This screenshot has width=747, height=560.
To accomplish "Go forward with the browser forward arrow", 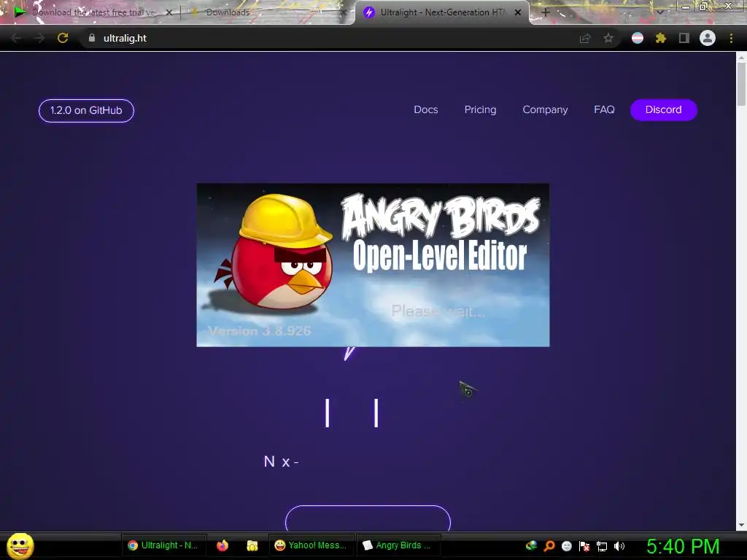I will click(x=39, y=38).
